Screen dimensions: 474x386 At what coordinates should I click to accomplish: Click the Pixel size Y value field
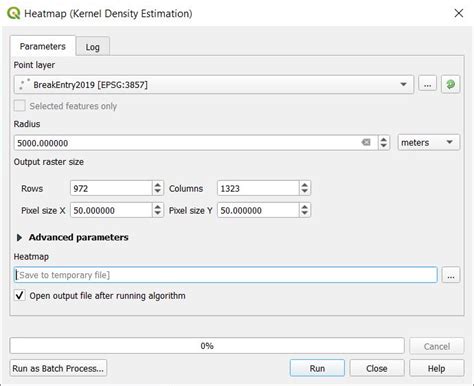pos(258,210)
